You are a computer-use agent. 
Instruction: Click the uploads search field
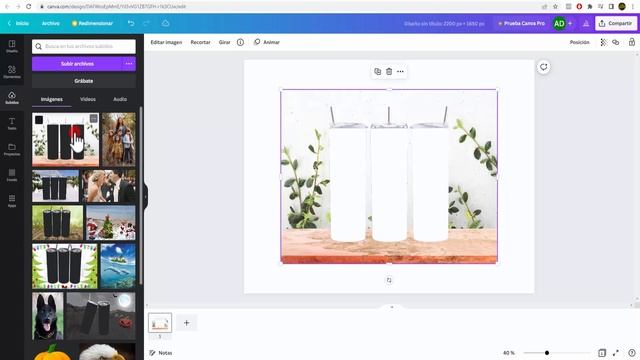pos(84,47)
